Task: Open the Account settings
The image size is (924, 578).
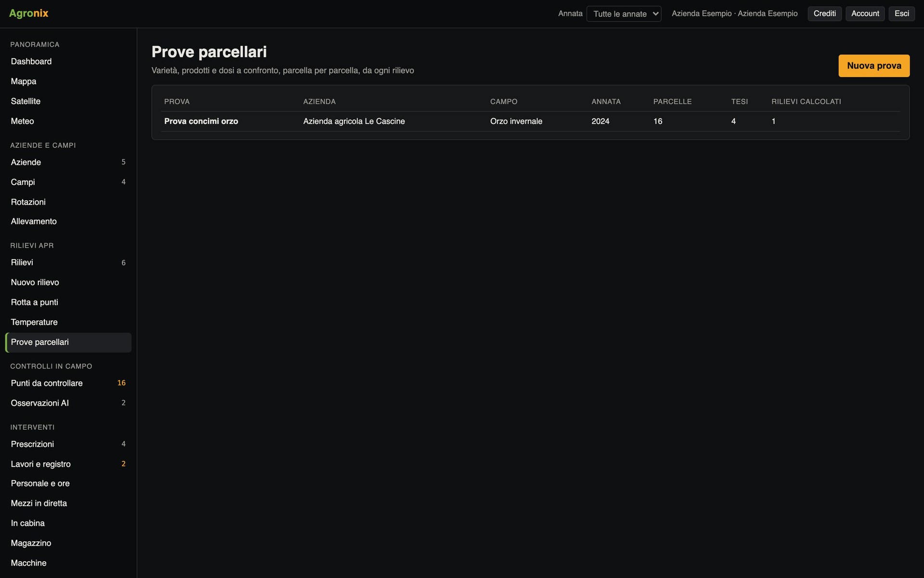Action: click(x=865, y=13)
